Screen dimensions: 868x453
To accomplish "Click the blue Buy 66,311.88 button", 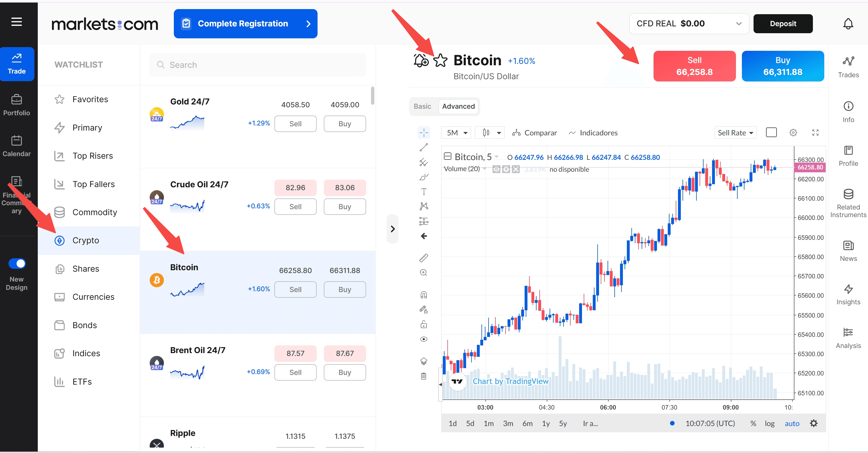I will click(x=783, y=66).
